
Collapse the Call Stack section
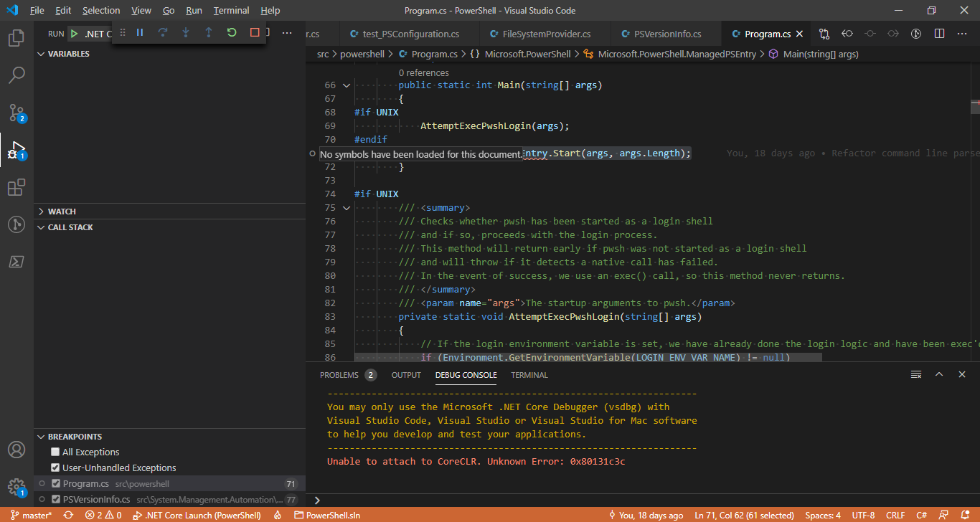pos(169,227)
